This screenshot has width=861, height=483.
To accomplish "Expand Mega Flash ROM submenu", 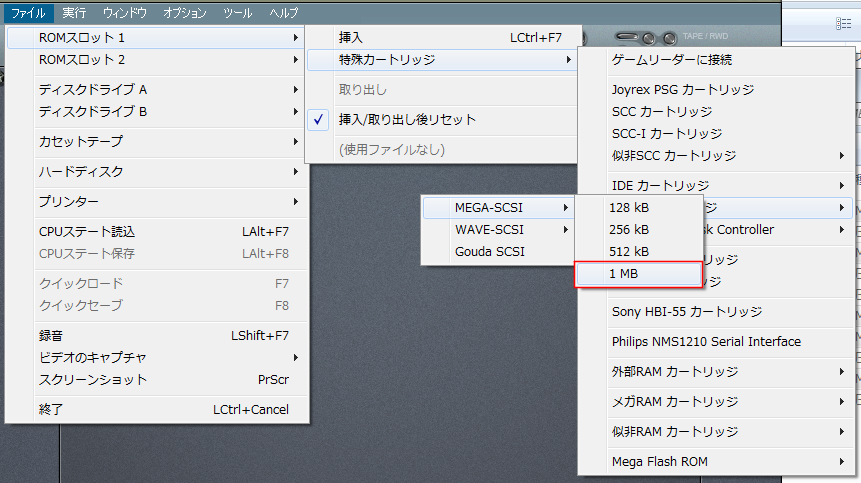I will click(x=716, y=462).
